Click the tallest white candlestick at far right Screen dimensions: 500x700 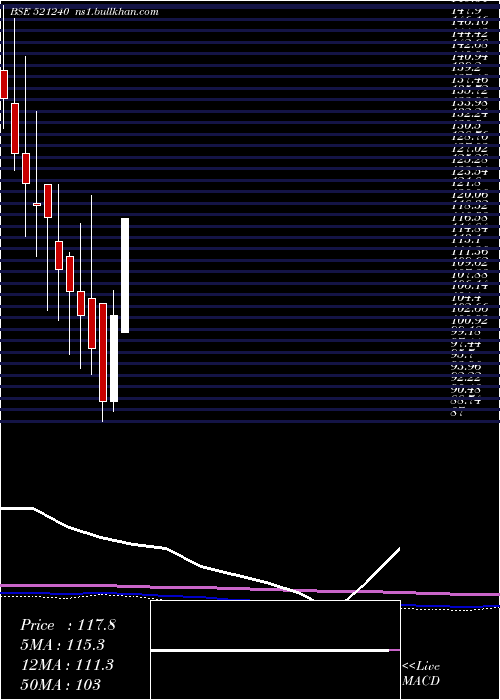(x=125, y=275)
